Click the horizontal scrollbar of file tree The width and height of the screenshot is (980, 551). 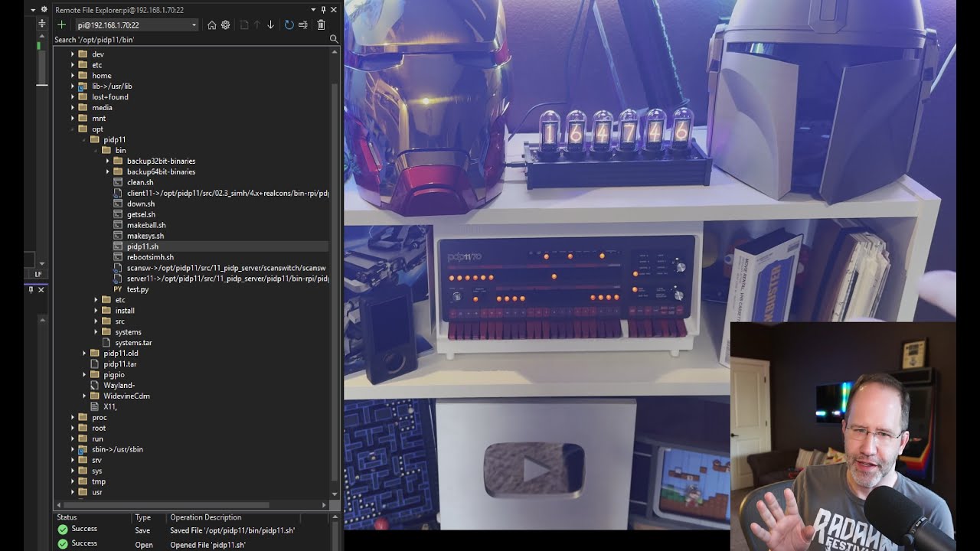pos(167,505)
